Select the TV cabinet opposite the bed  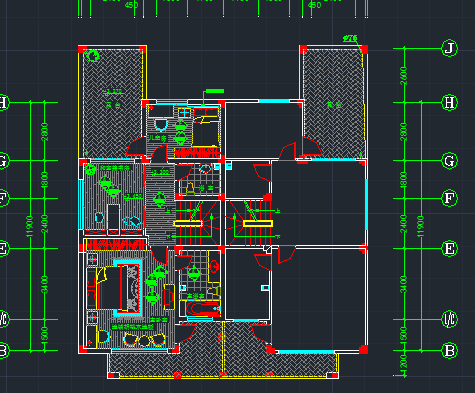point(169,297)
